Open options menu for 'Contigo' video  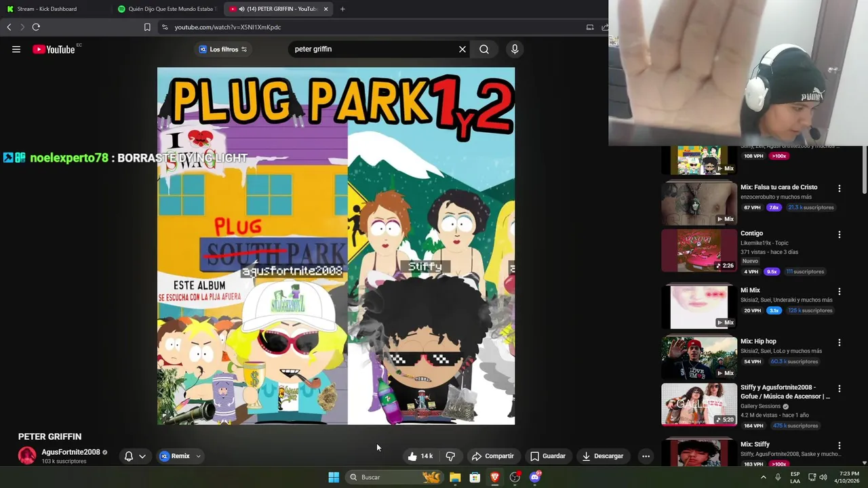[840, 235]
